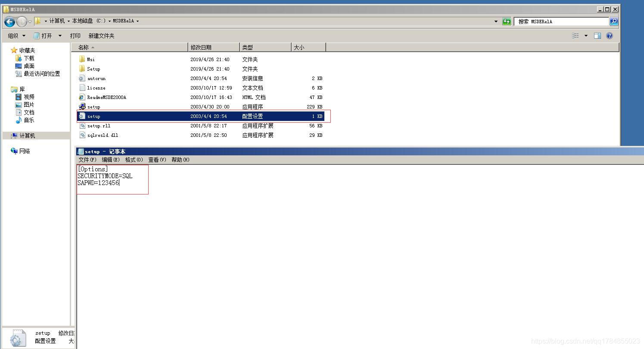Open the 组织 menu

point(17,36)
